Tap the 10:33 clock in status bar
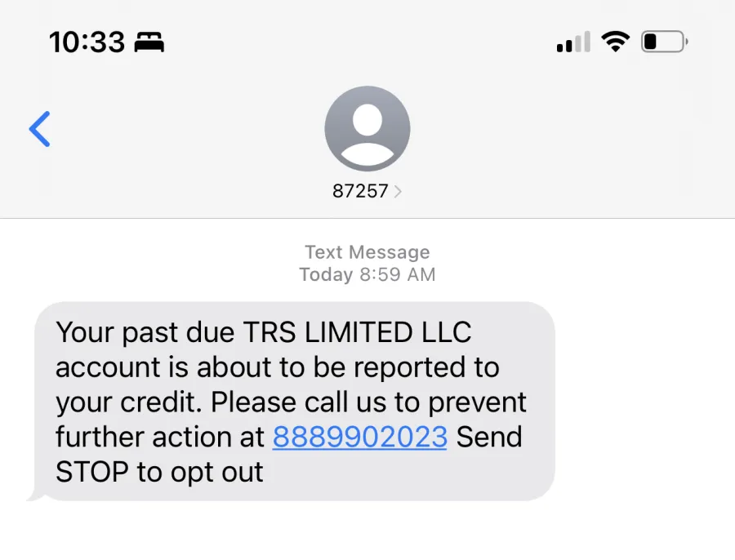The image size is (735, 560). 87,42
